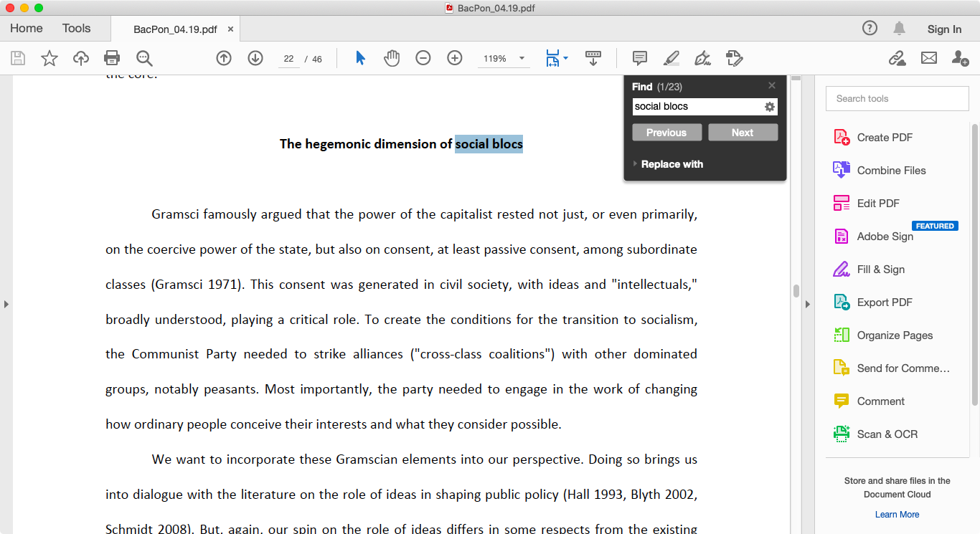Open the Find text magnifier icon

click(x=144, y=58)
